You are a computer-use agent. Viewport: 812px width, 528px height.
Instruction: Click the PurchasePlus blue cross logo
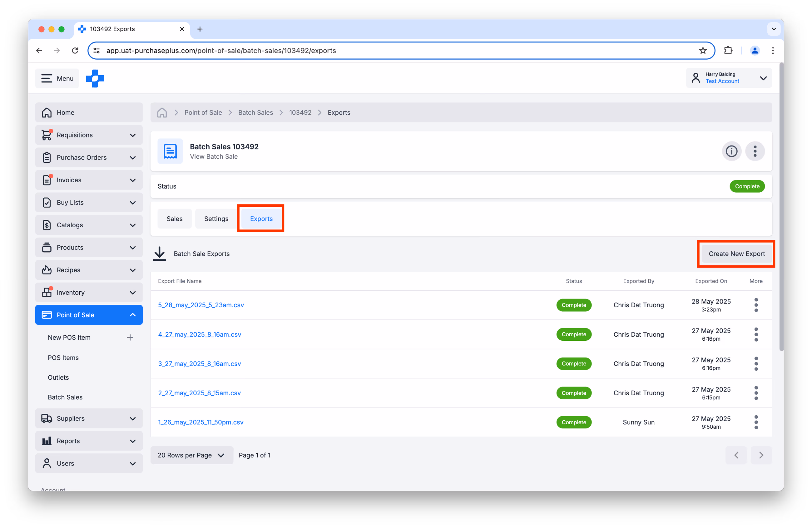click(95, 78)
